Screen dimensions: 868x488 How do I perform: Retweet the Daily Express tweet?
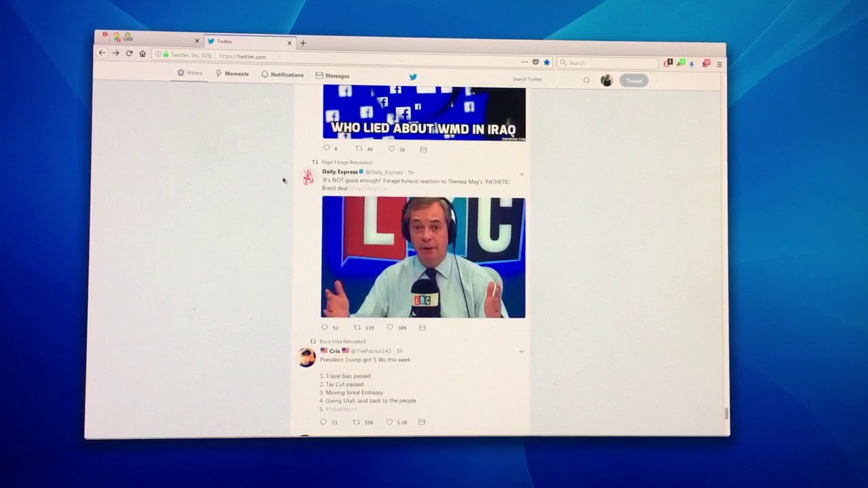tap(357, 327)
